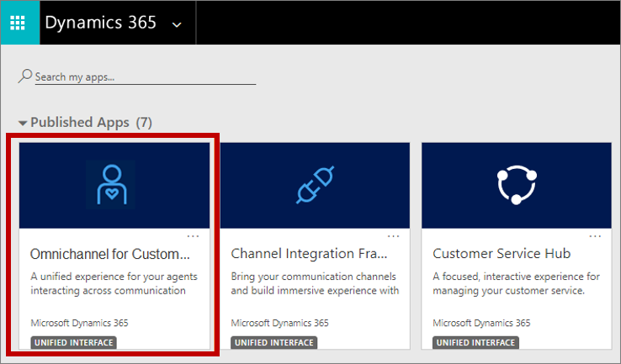Click Unified Interface badge on Customer Service Hub card
This screenshot has width=621, height=364.
[475, 343]
